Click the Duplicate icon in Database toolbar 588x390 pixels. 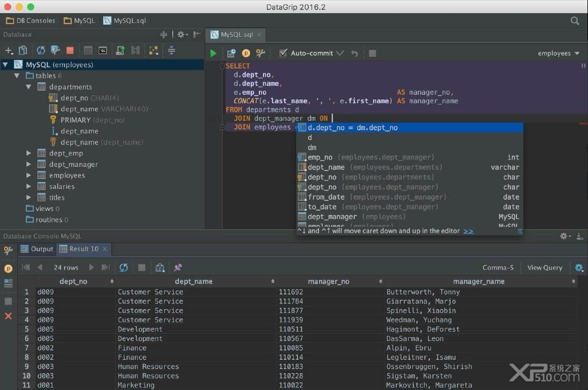click(23, 50)
